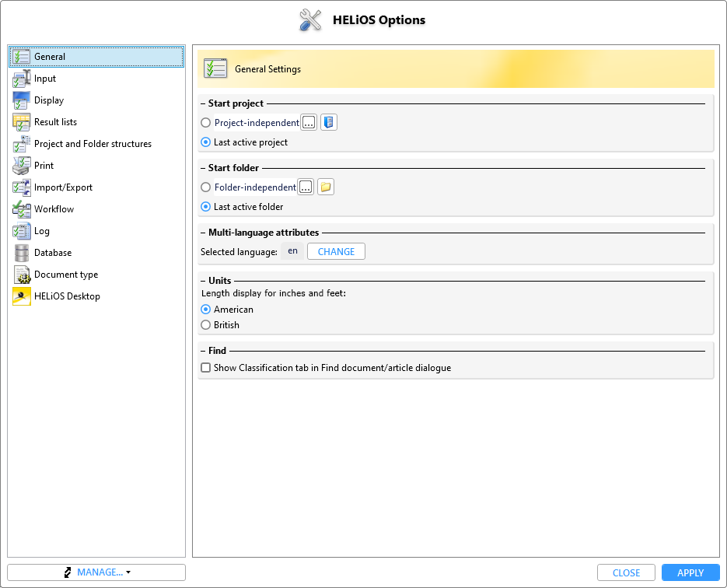Image resolution: width=727 pixels, height=588 pixels.
Task: Open the Document type settings category
Action: [96, 275]
